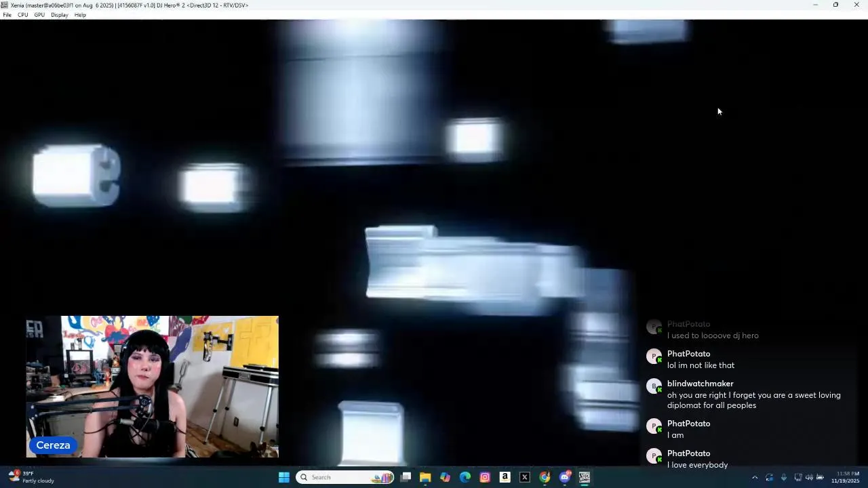
Task: Click 'I used to loooove dj hero' message
Action: click(x=713, y=335)
